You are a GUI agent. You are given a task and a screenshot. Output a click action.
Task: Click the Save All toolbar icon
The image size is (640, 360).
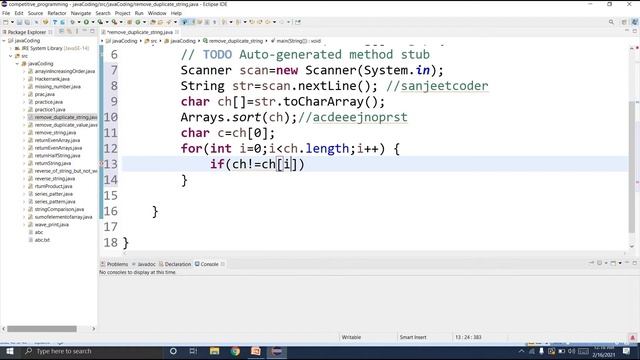click(x=27, y=22)
